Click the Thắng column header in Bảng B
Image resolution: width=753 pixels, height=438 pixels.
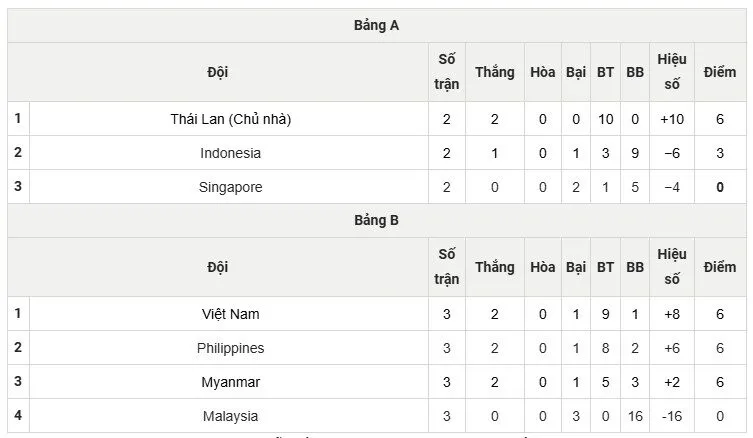pyautogui.click(x=494, y=267)
